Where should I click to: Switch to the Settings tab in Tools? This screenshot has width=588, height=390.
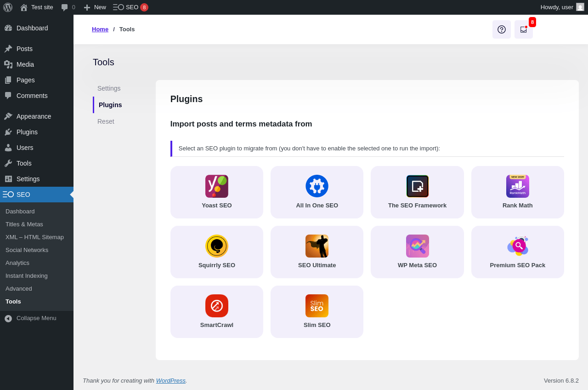[x=109, y=88]
